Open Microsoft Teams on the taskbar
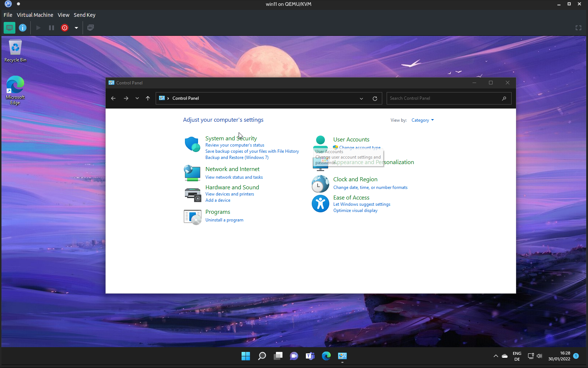Image resolution: width=588 pixels, height=368 pixels. coord(310,356)
